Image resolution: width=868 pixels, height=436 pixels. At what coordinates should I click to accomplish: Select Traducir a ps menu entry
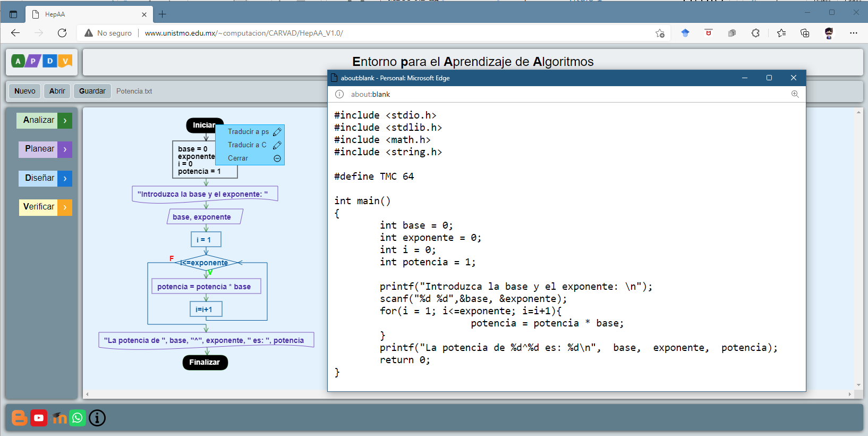(x=248, y=132)
